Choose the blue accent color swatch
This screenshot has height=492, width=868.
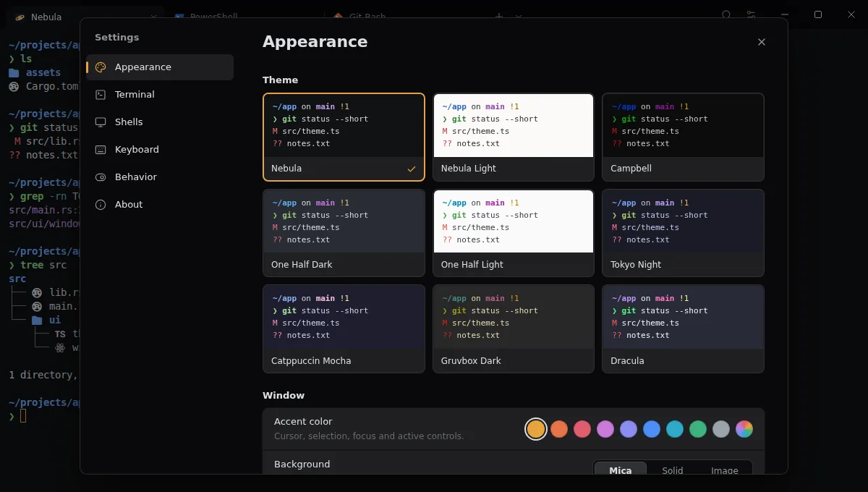[x=652, y=429]
